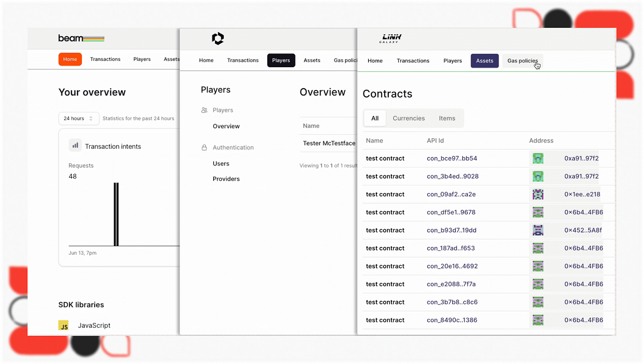Image resolution: width=644 pixels, height=364 pixels.
Task: Open Transactions in the Link Galaxy window
Action: [x=413, y=61]
